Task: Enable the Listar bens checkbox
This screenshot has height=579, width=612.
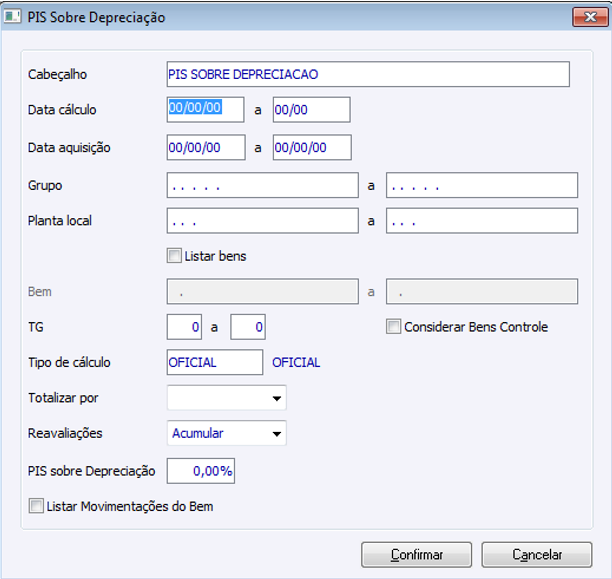Action: [x=176, y=256]
